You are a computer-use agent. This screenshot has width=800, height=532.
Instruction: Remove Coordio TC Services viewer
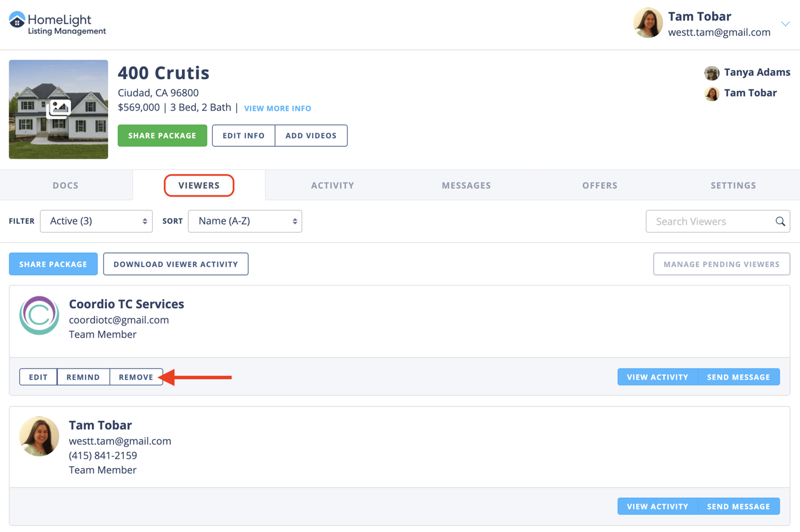pyautogui.click(x=136, y=377)
